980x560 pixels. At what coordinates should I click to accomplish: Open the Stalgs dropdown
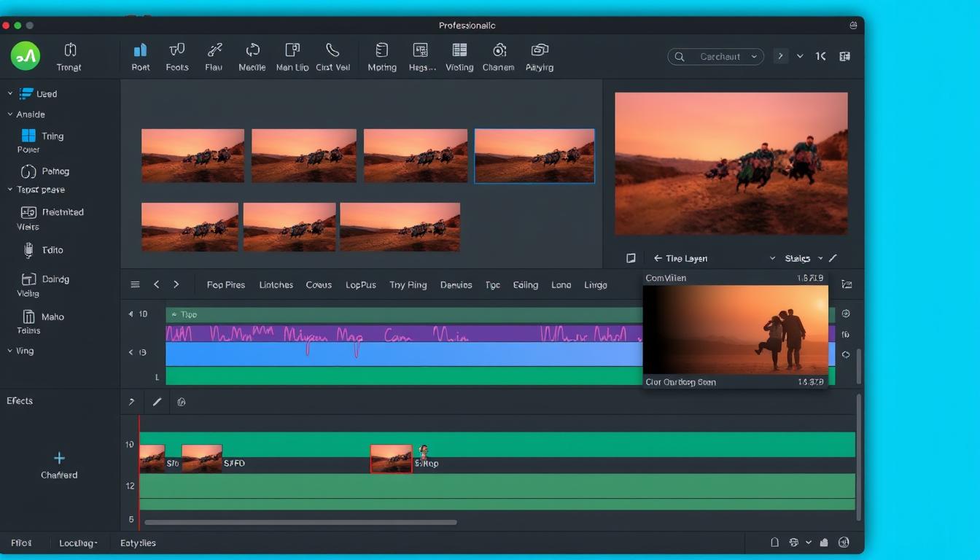pyautogui.click(x=820, y=258)
